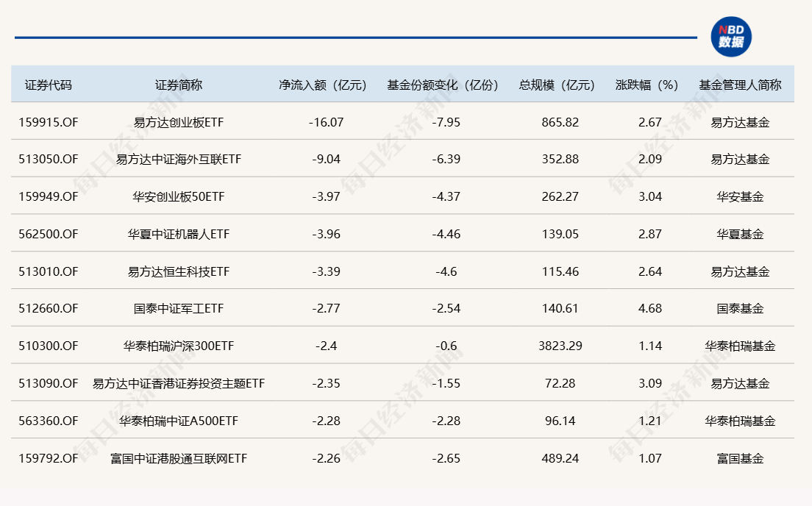
Task: Select the 净流入额（亿元） column header
Action: (x=323, y=85)
